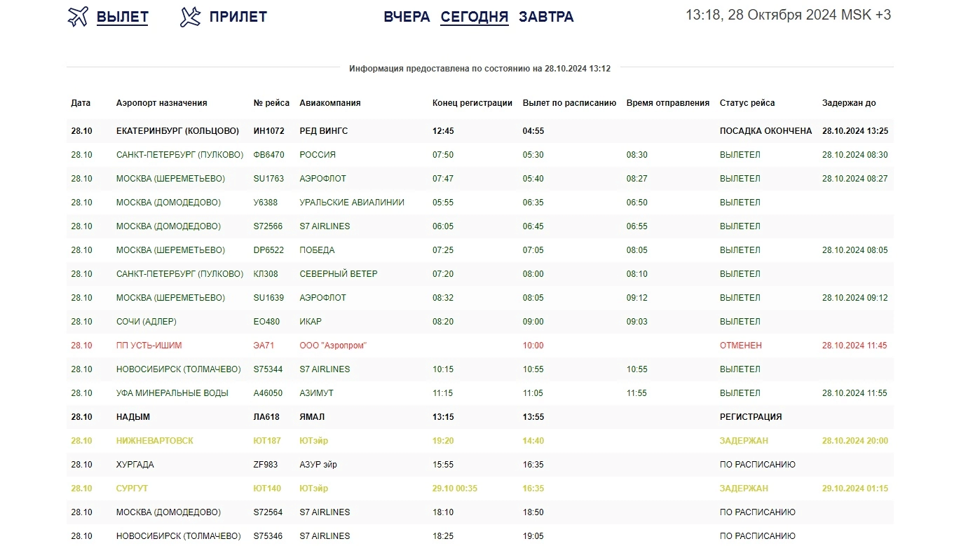Click flight number S75346
980x546 pixels.
(268, 536)
